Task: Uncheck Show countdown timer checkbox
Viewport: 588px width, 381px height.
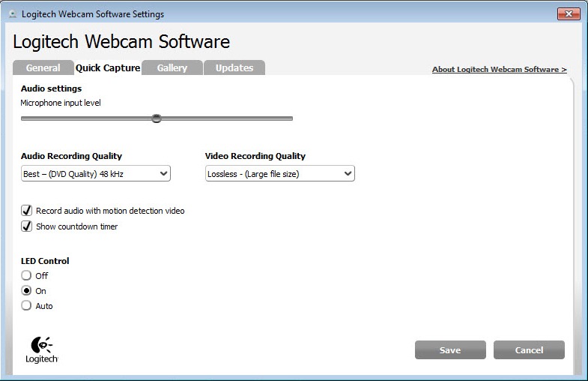Action: (x=27, y=226)
